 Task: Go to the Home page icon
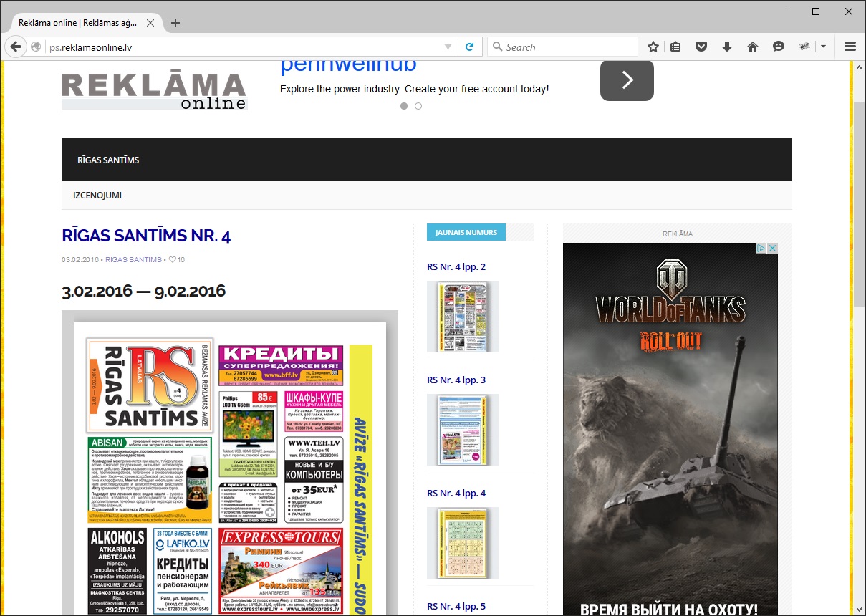tap(752, 47)
